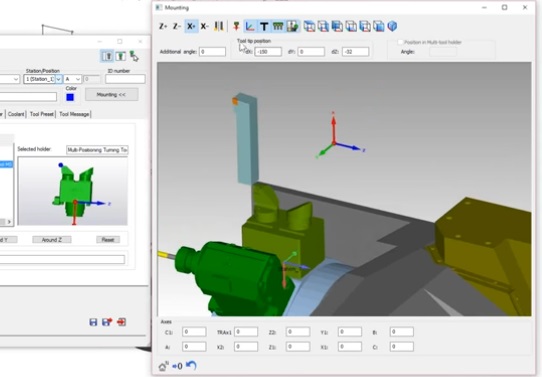Click the Additional angle input field

212,52
